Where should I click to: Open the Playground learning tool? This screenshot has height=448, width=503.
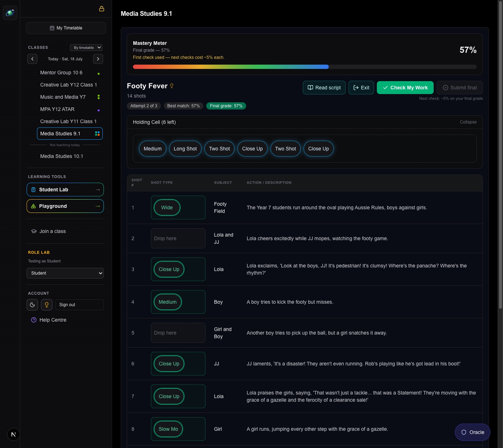click(65, 206)
